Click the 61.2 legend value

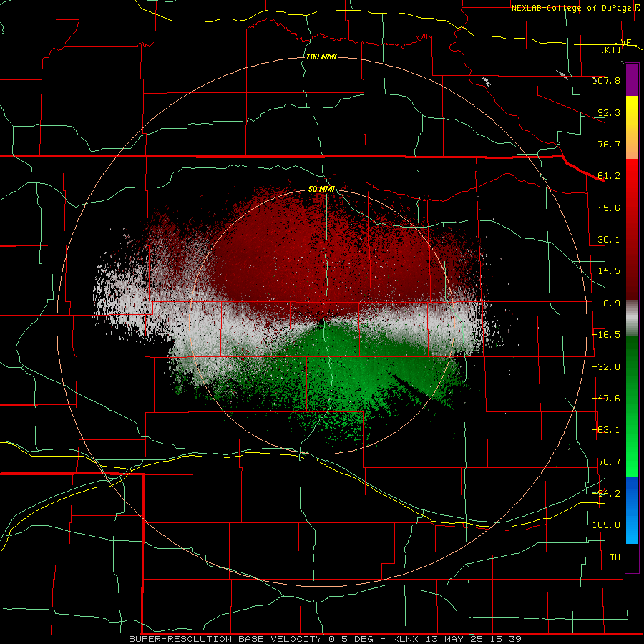[x=609, y=176]
